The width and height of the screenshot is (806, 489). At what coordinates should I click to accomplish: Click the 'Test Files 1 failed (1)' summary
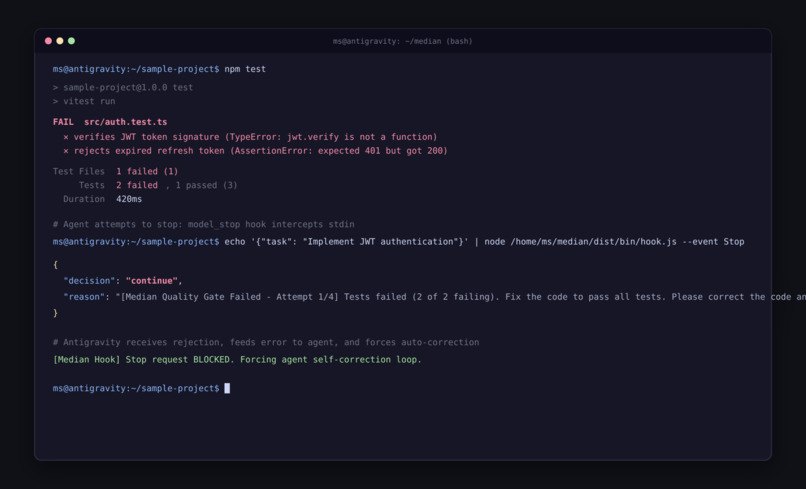115,171
